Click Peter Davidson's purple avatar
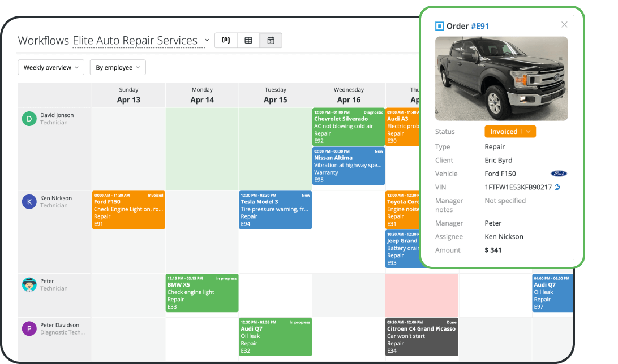Viewport: 618px width, 364px height. tap(29, 329)
